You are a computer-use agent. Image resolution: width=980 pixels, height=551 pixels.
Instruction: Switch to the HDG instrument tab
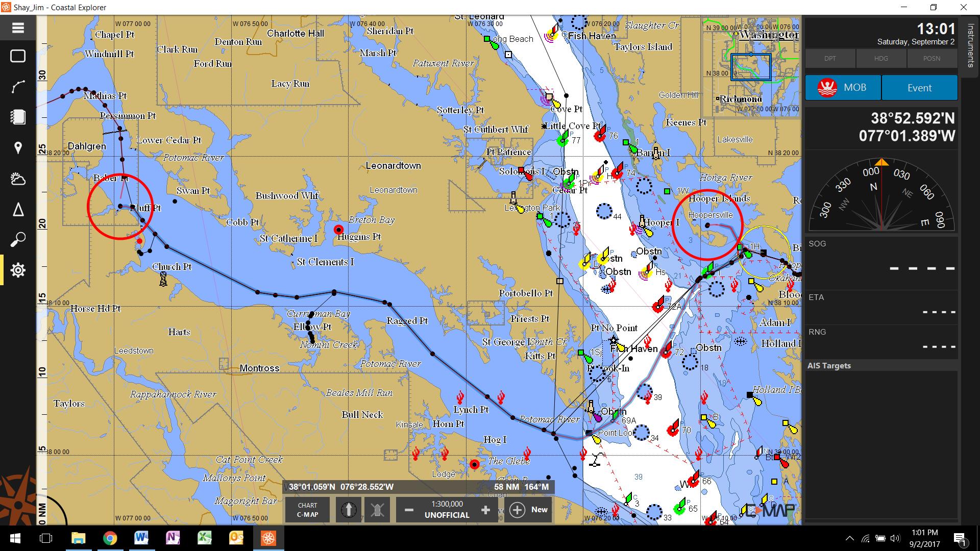tap(881, 58)
